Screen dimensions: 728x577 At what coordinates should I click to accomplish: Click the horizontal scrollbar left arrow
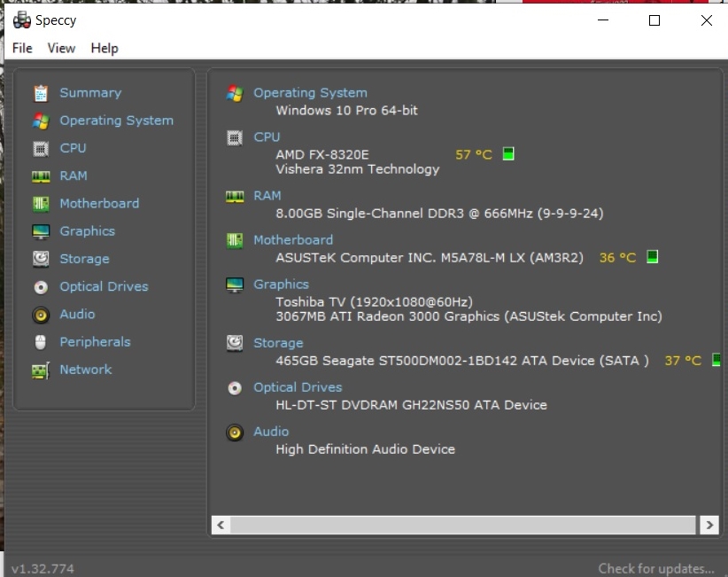click(221, 525)
